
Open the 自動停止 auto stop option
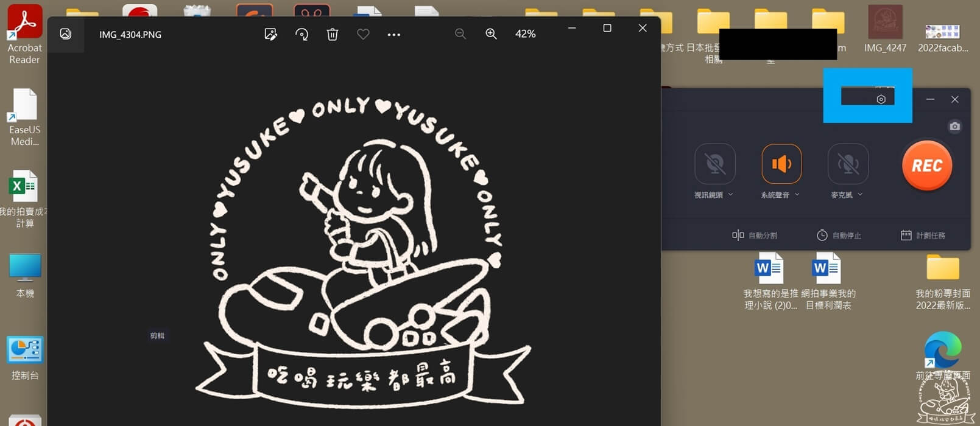[x=839, y=236]
